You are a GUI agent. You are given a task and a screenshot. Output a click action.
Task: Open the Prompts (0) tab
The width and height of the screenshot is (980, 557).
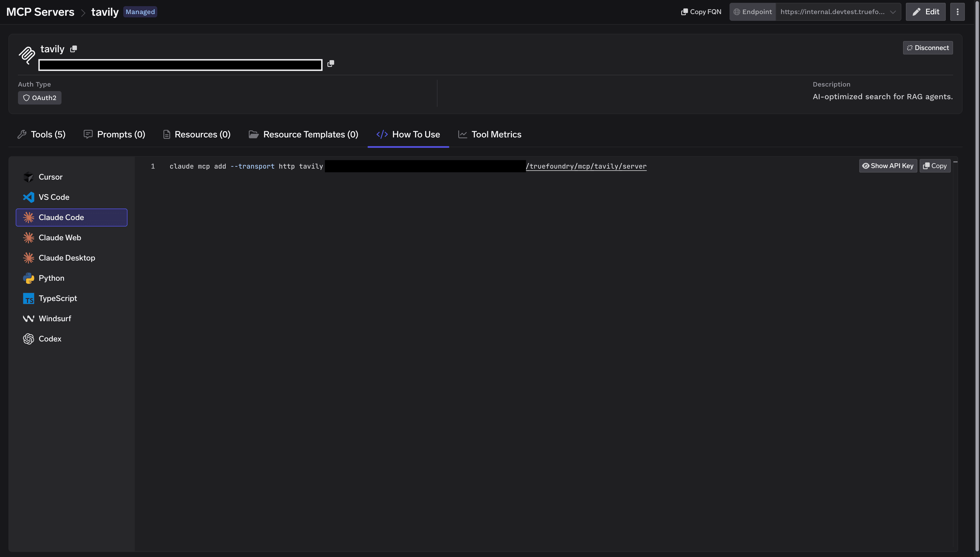(114, 135)
